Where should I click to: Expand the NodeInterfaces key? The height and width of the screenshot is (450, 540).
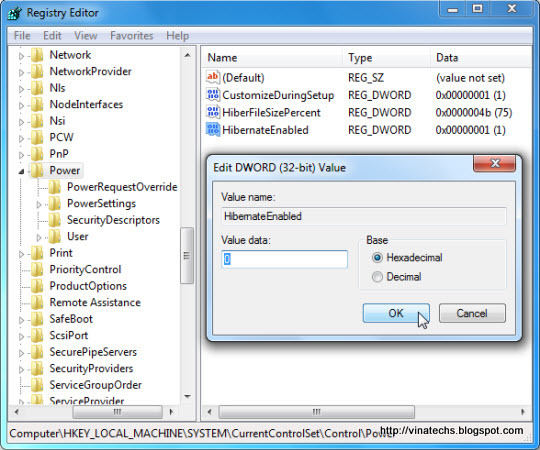(21, 105)
